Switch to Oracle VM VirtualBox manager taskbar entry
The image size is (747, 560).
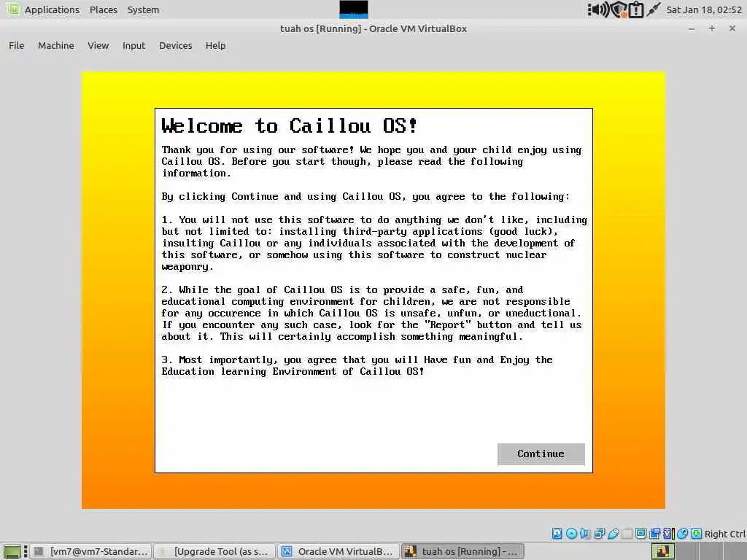tap(338, 551)
